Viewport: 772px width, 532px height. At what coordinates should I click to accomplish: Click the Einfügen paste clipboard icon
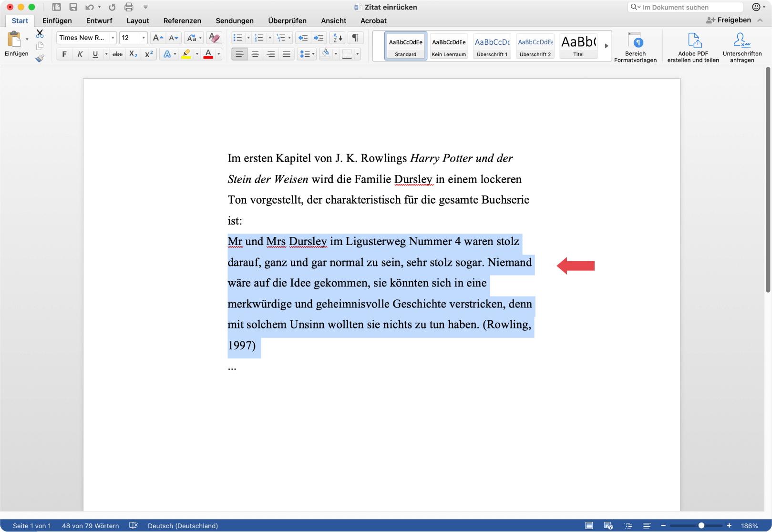[14, 39]
